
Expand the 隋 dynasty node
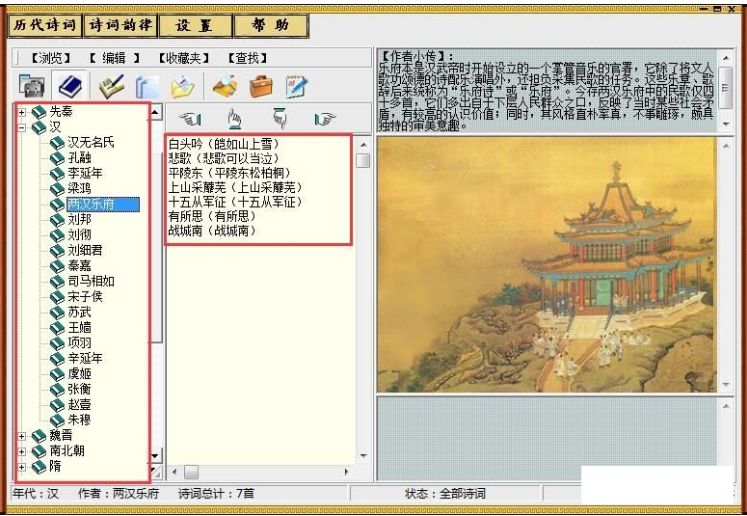(x=22, y=467)
